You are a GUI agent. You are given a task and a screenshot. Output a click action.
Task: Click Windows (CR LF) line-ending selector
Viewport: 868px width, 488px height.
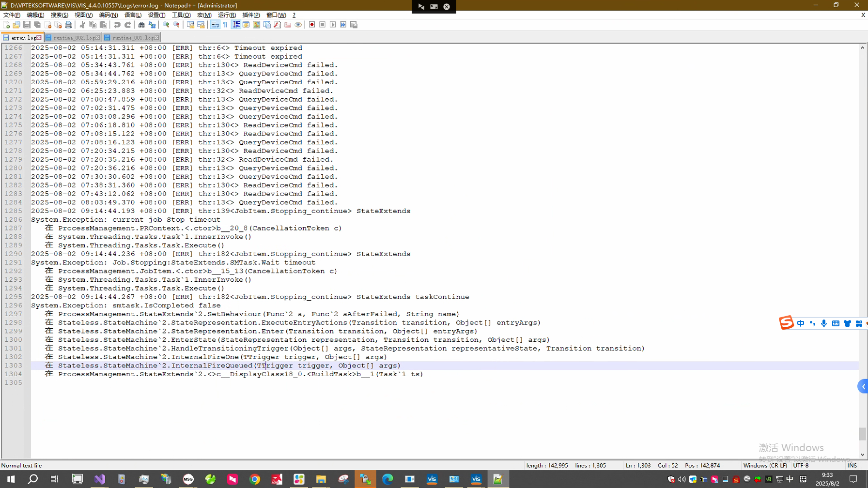point(765,465)
